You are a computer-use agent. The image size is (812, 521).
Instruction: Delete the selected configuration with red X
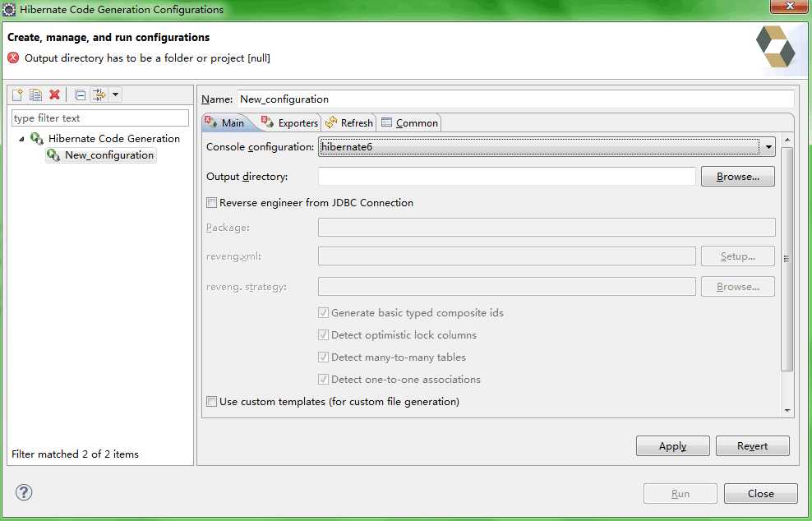point(54,95)
